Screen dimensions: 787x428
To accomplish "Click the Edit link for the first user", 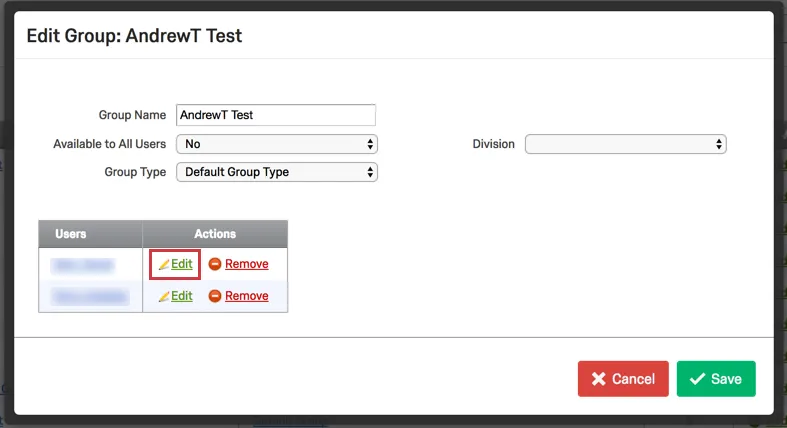I will [182, 265].
